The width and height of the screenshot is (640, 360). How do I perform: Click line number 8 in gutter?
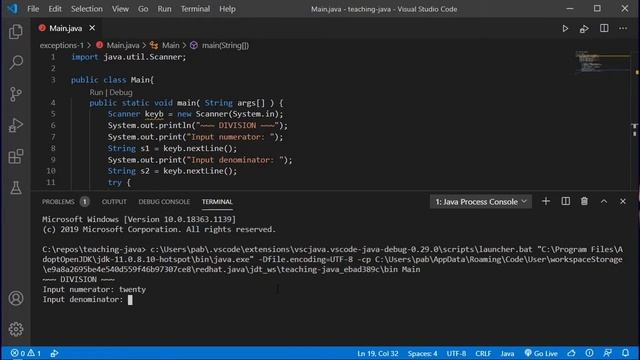pos(53,148)
